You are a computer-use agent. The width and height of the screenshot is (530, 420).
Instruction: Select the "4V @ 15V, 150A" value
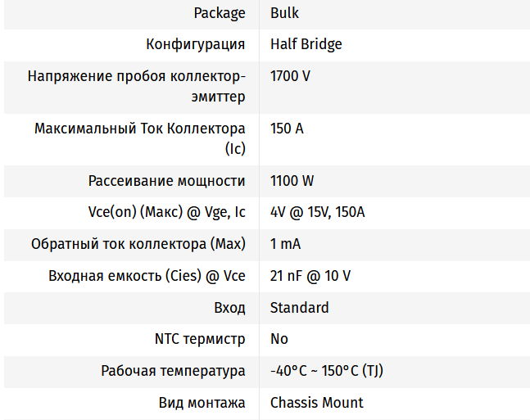click(x=317, y=212)
